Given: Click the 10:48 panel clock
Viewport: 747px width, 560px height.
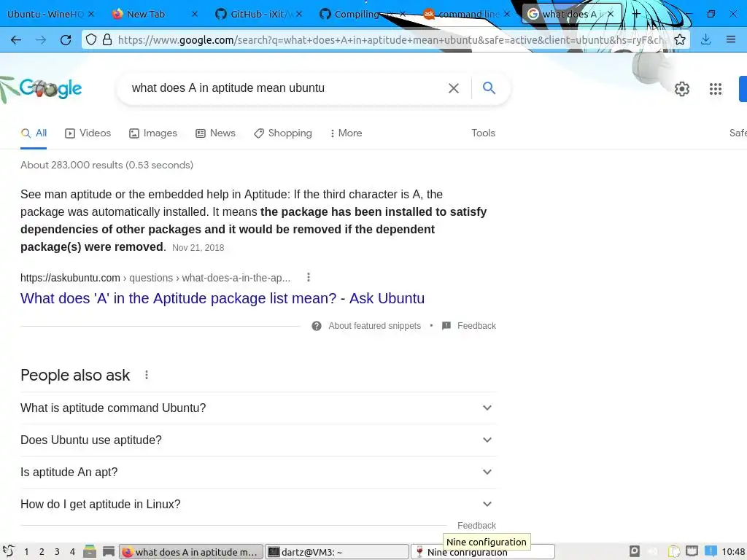Looking at the screenshot, I should tap(733, 551).
